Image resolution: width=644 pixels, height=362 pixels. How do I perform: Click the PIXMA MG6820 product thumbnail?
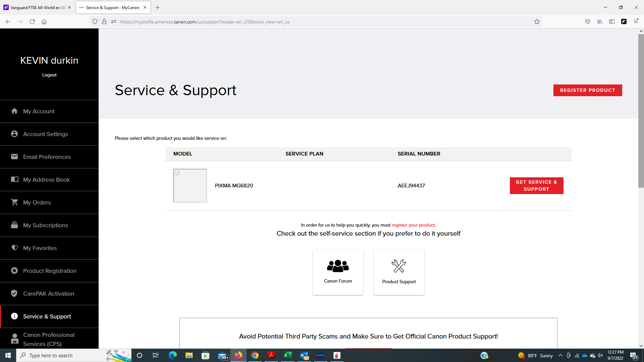190,185
